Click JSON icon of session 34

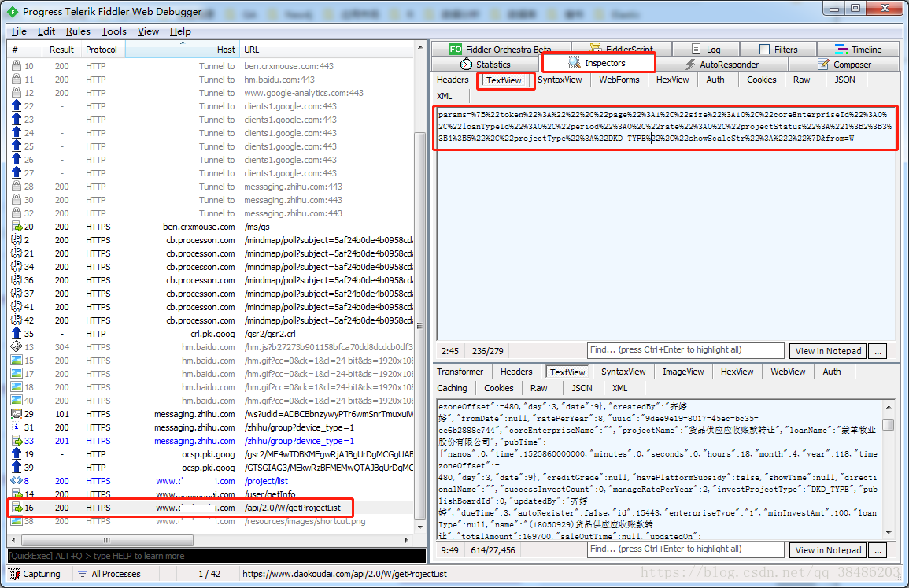click(17, 267)
